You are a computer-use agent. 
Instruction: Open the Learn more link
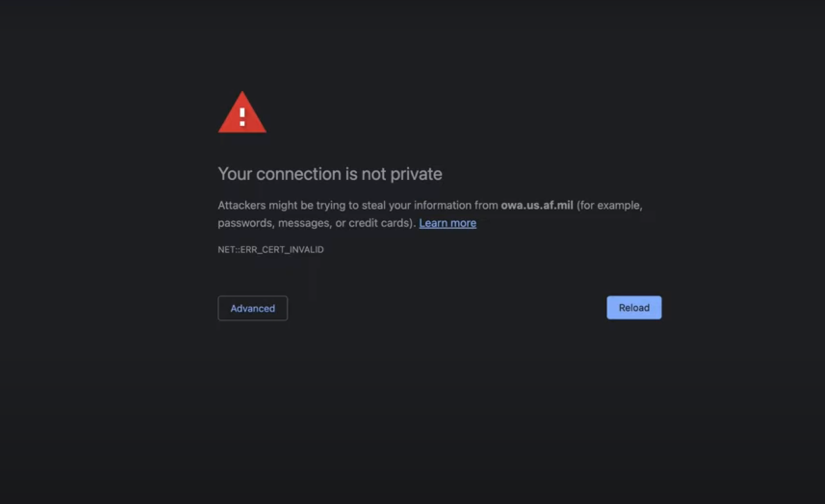(447, 223)
